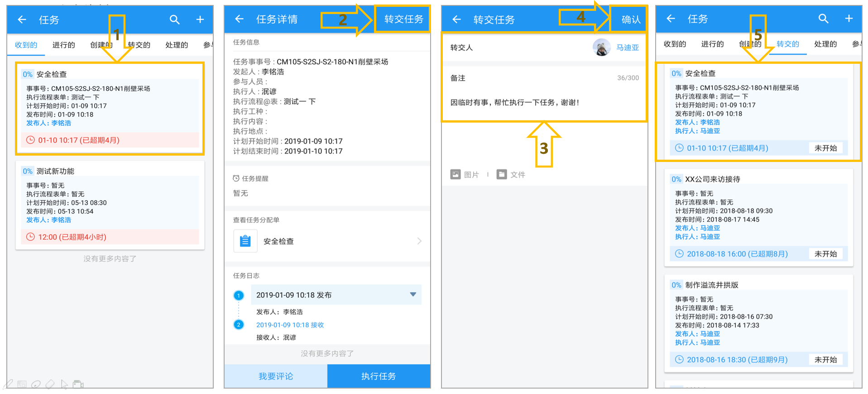Open 安全检查 clipboard assignment sheet icon

[245, 241]
